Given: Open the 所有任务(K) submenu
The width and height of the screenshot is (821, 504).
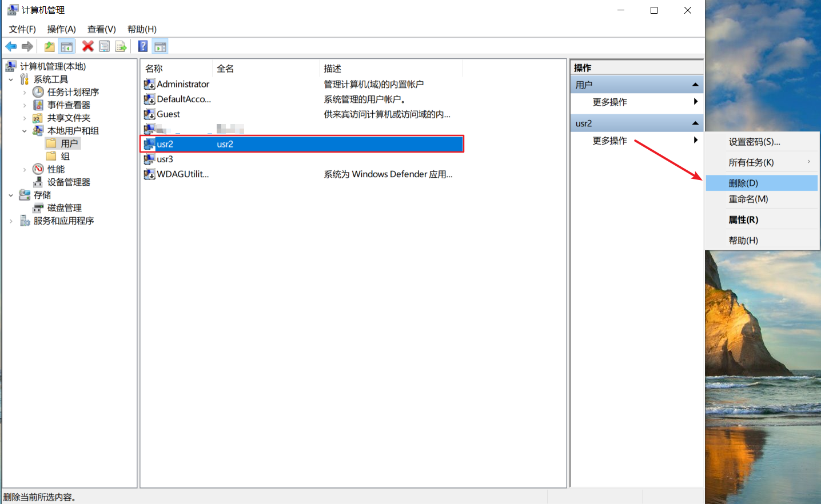Looking at the screenshot, I should tap(762, 162).
